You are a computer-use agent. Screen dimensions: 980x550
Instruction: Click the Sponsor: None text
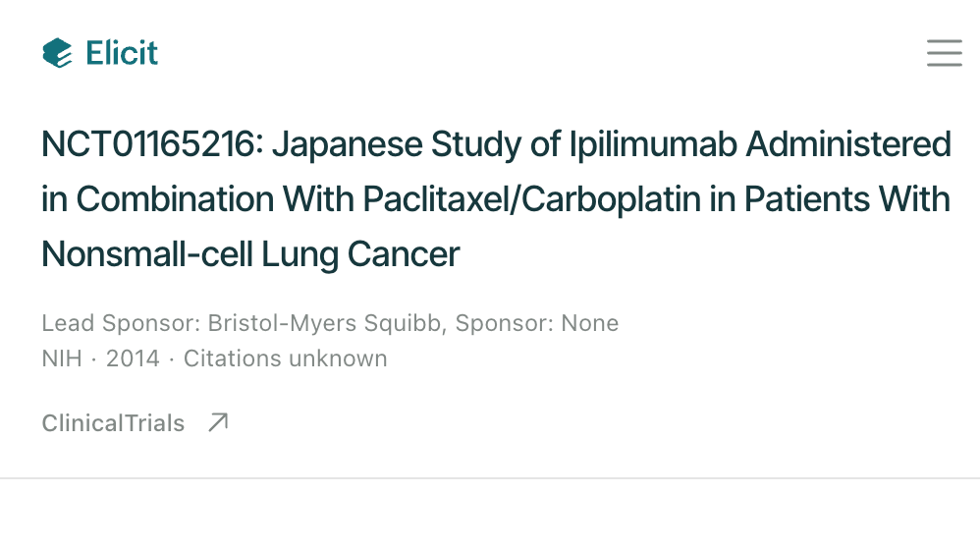(537, 323)
